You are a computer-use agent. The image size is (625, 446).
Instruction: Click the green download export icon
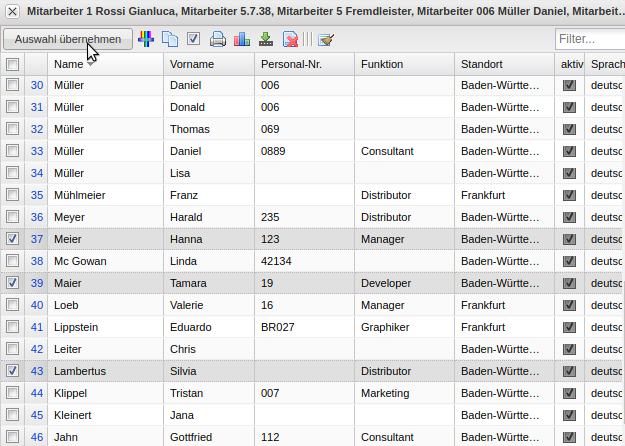click(266, 39)
